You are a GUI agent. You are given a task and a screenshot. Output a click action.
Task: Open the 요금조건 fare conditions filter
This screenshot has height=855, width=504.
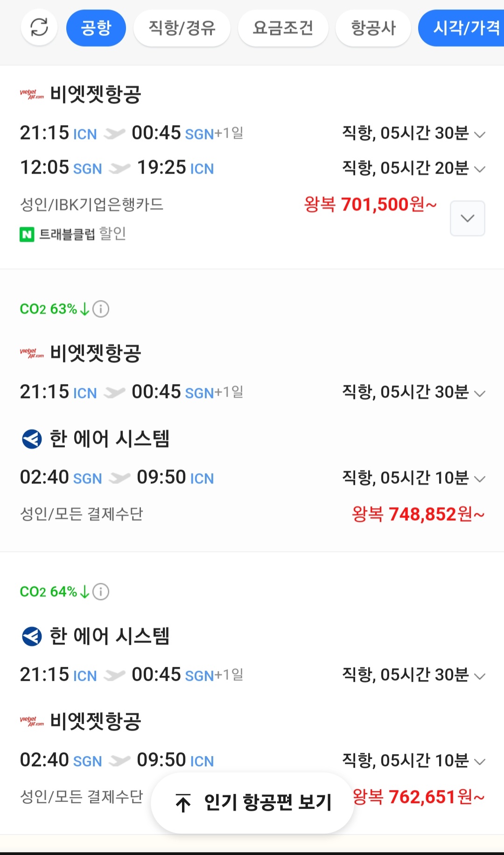(283, 28)
